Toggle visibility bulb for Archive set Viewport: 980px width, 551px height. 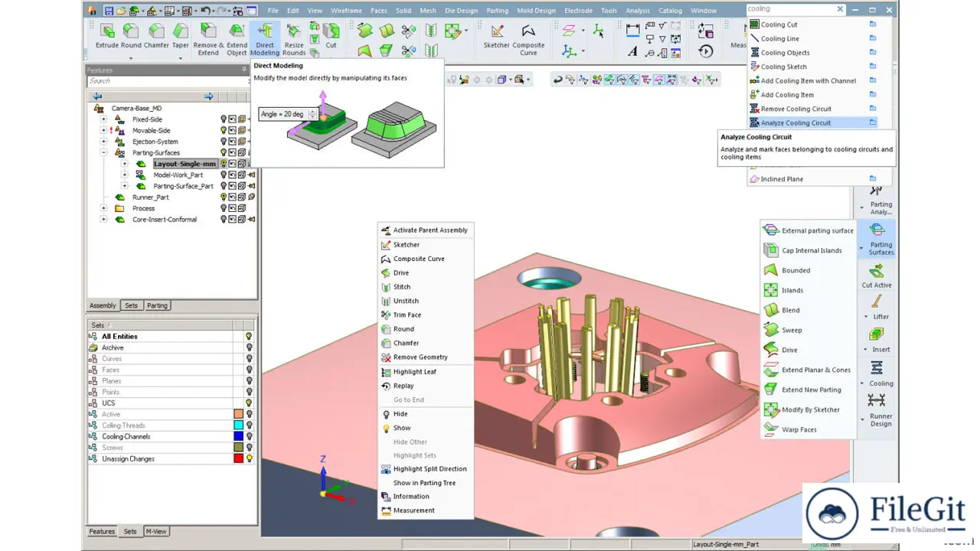(249, 347)
